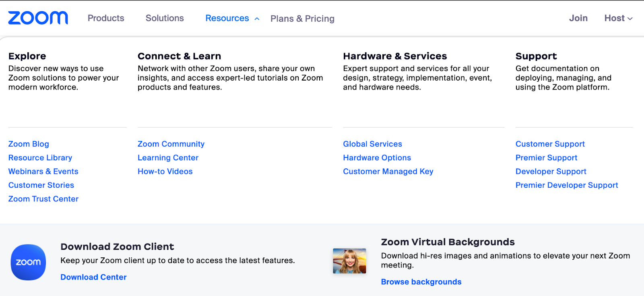The image size is (644, 296).
Task: Open the Zoom Trust Center
Action: click(x=43, y=199)
